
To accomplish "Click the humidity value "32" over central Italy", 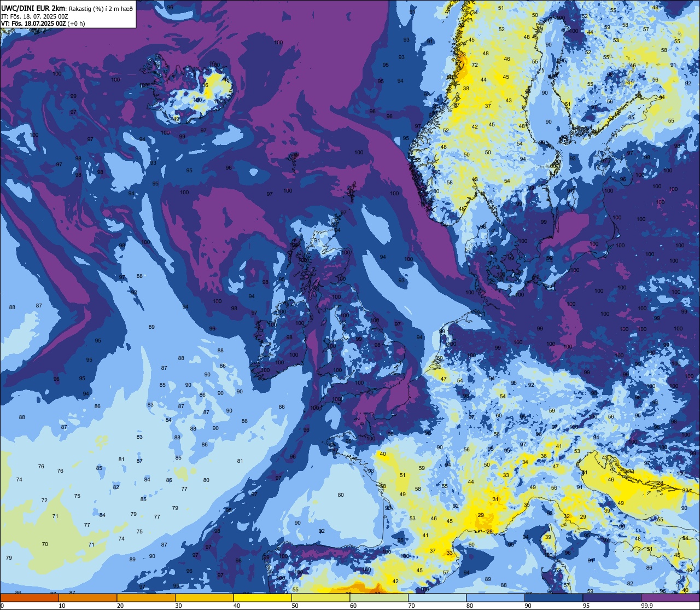I will click(567, 516).
